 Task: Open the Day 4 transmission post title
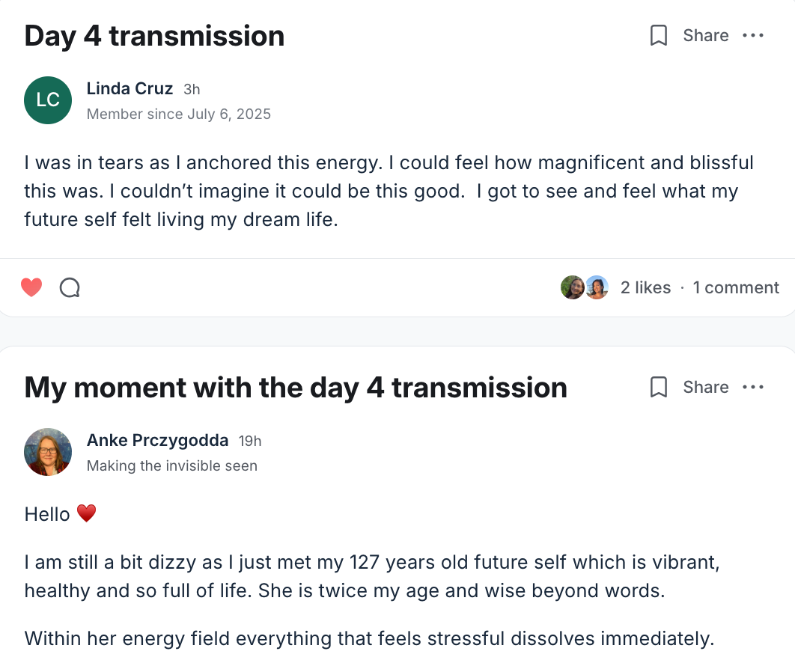pos(154,36)
